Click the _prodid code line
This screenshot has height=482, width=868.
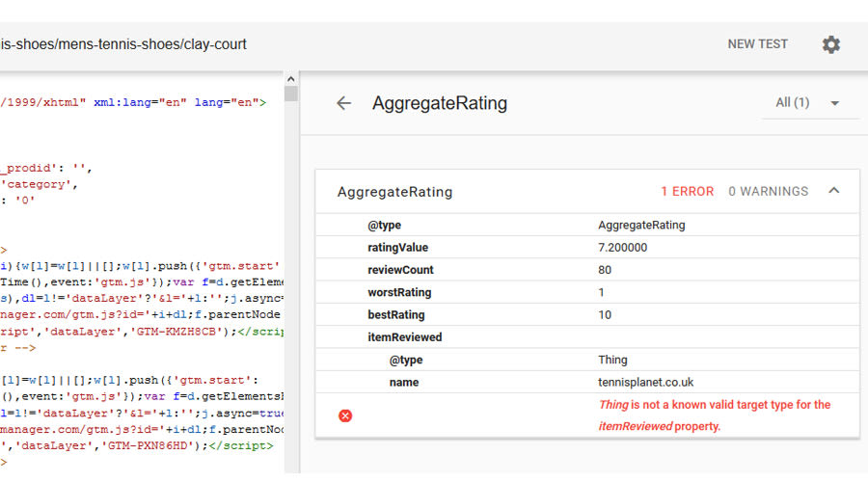click(x=46, y=168)
